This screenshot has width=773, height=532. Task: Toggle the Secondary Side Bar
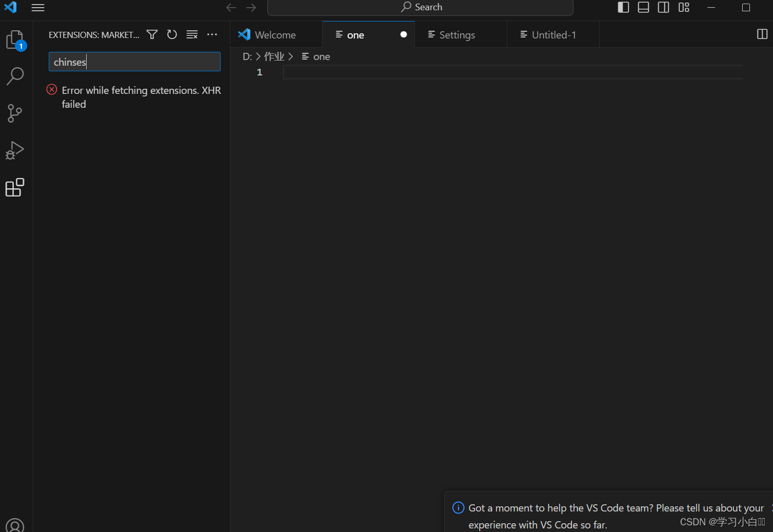pyautogui.click(x=663, y=7)
